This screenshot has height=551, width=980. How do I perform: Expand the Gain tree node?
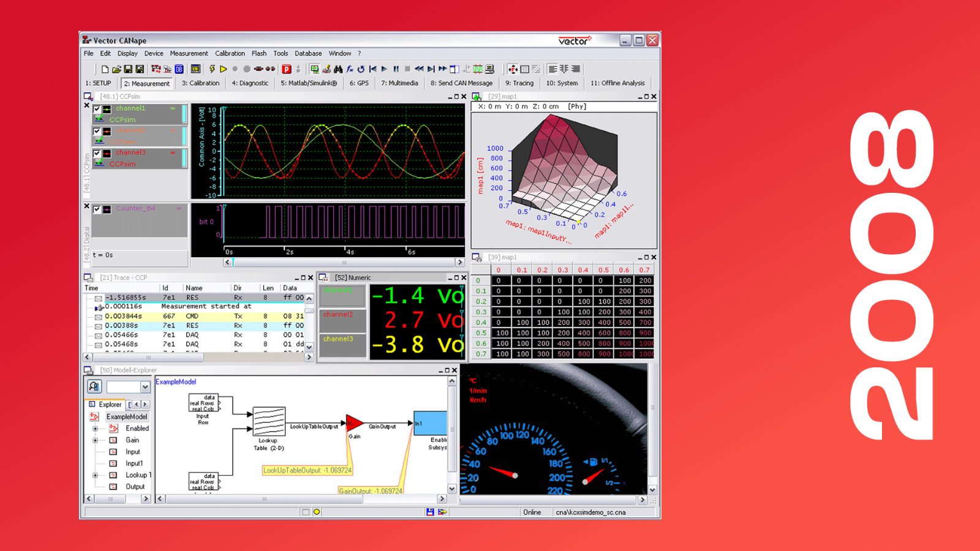coord(96,440)
